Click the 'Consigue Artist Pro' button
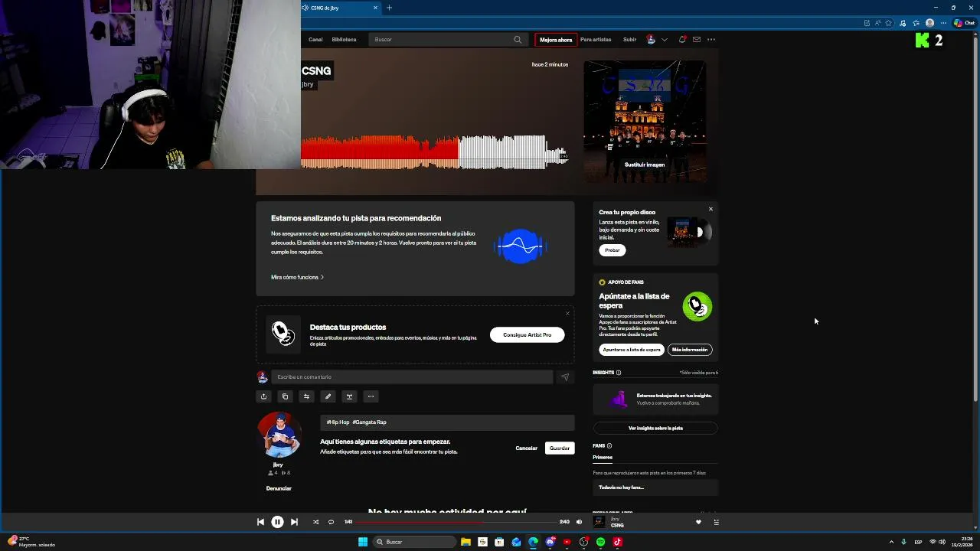Viewport: 980px width, 551px height. [527, 334]
